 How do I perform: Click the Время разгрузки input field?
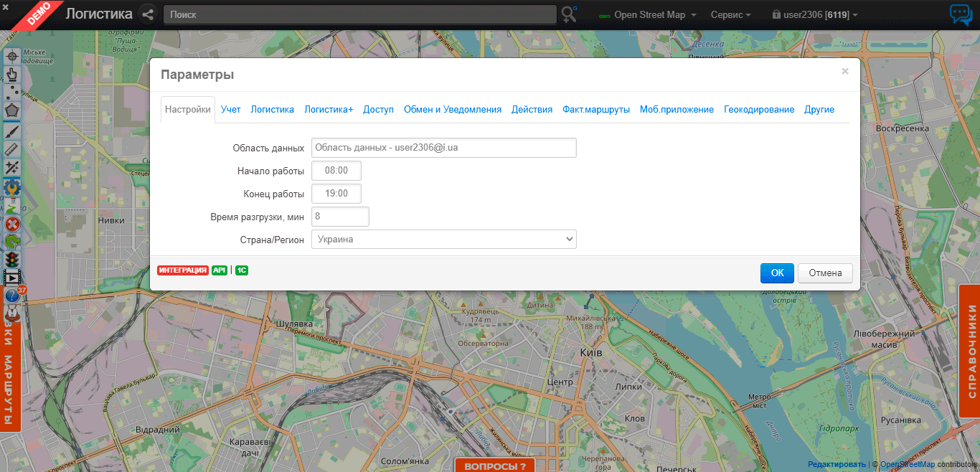point(340,217)
